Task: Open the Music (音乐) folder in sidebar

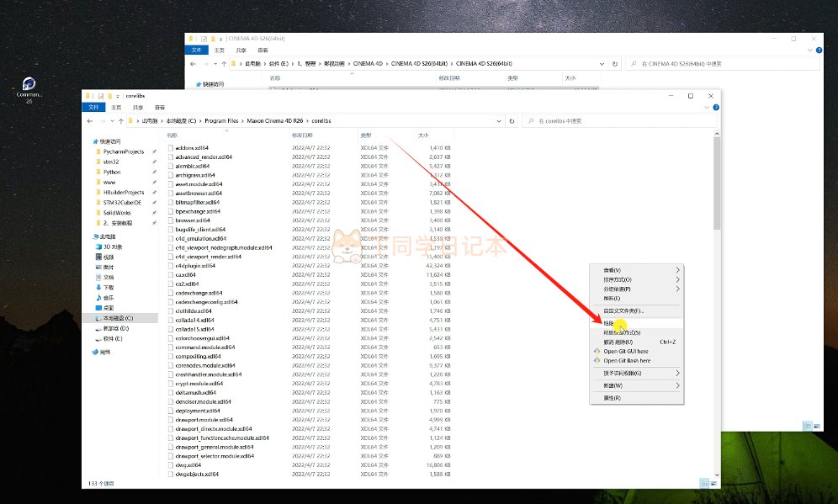Action: 109,298
